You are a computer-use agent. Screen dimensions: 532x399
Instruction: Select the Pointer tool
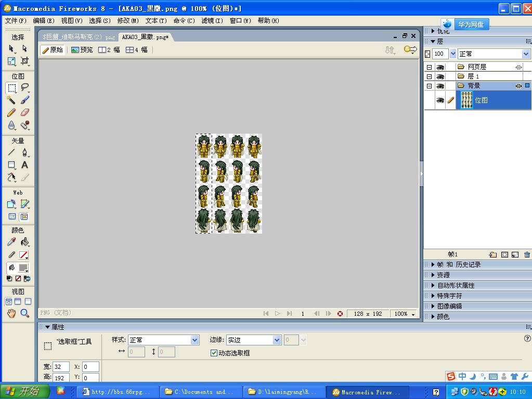click(x=11, y=48)
